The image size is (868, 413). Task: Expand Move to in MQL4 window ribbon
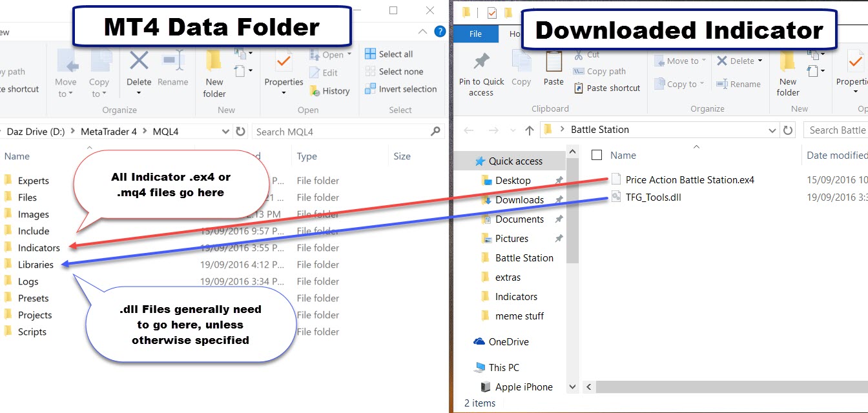coord(65,73)
